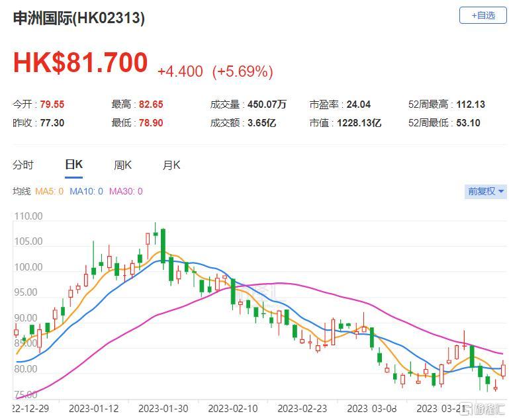Click the 市盈率 value 24.04
The height and width of the screenshot is (420, 509).
[358, 105]
